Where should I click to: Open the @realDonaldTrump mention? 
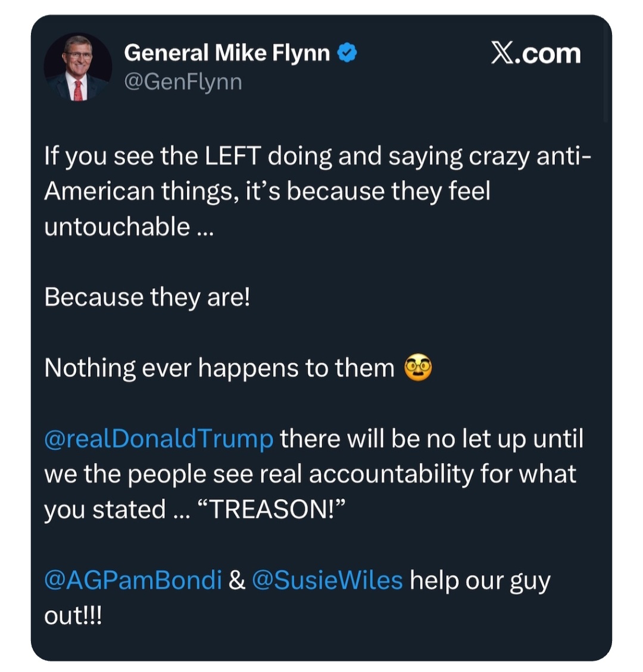(159, 439)
